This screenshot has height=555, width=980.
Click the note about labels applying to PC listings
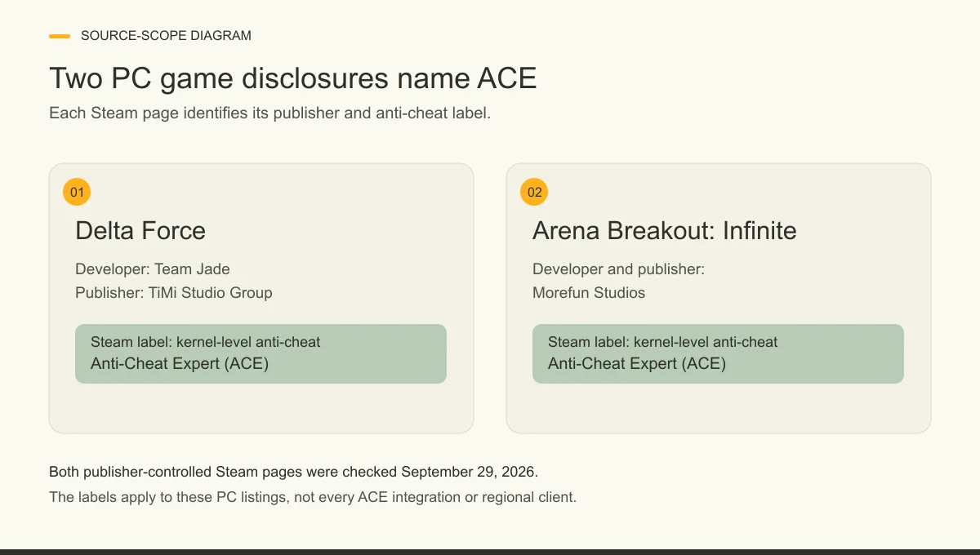[x=313, y=497]
